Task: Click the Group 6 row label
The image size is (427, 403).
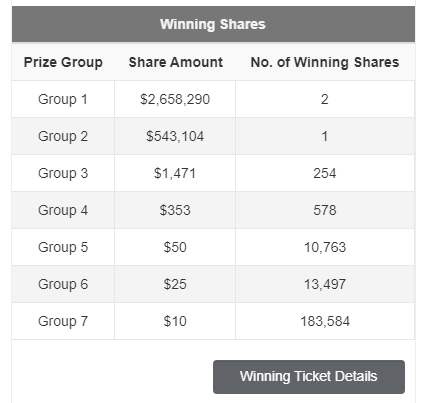Action: pos(63,284)
